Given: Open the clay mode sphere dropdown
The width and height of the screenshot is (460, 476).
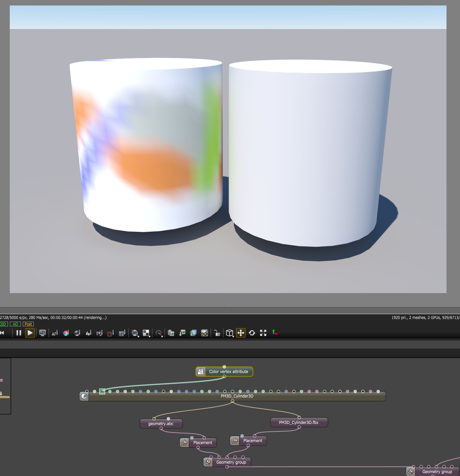Looking at the screenshot, I should (135, 333).
